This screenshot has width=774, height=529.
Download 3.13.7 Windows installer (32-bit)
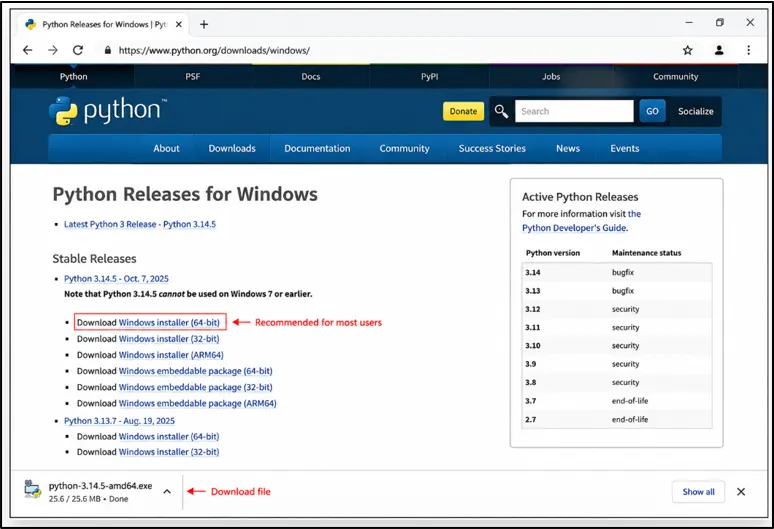click(169, 452)
